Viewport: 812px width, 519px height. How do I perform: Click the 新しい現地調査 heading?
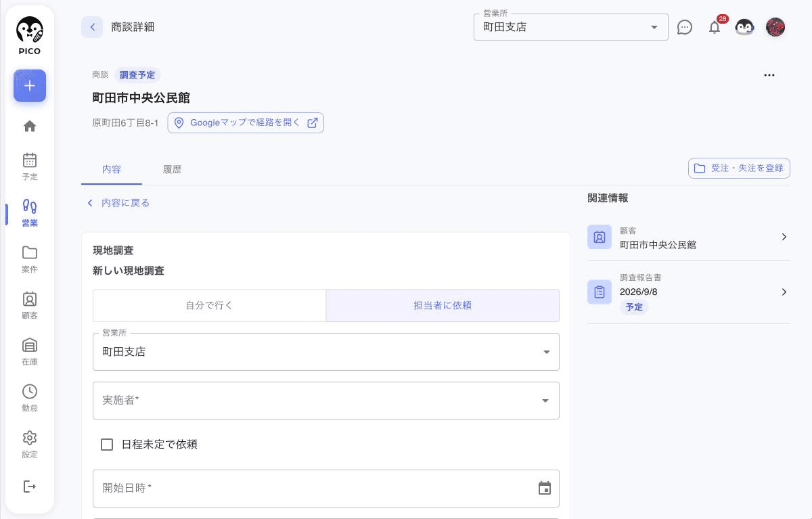click(x=129, y=271)
